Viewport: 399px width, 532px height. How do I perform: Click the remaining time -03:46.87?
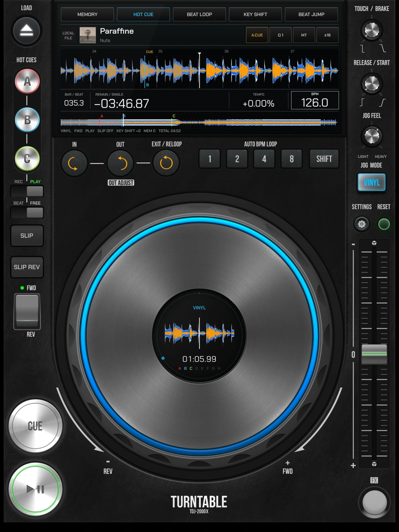pos(121,103)
